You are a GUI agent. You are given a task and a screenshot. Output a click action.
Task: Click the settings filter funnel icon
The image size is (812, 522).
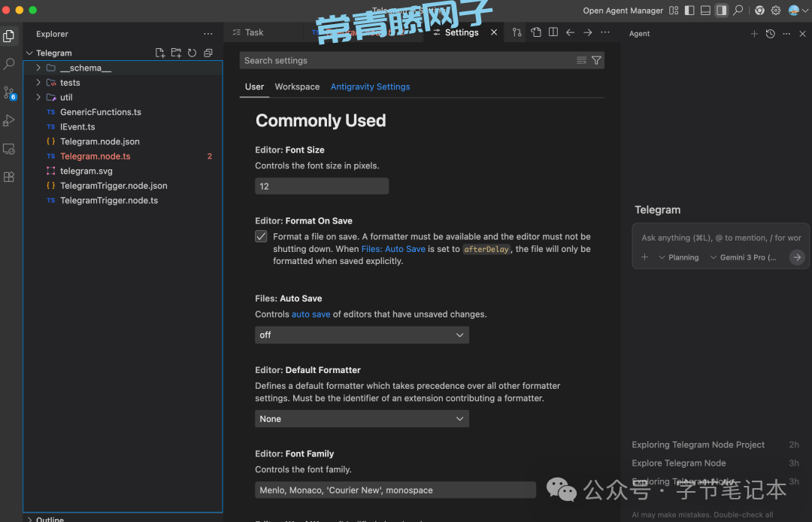coord(596,60)
